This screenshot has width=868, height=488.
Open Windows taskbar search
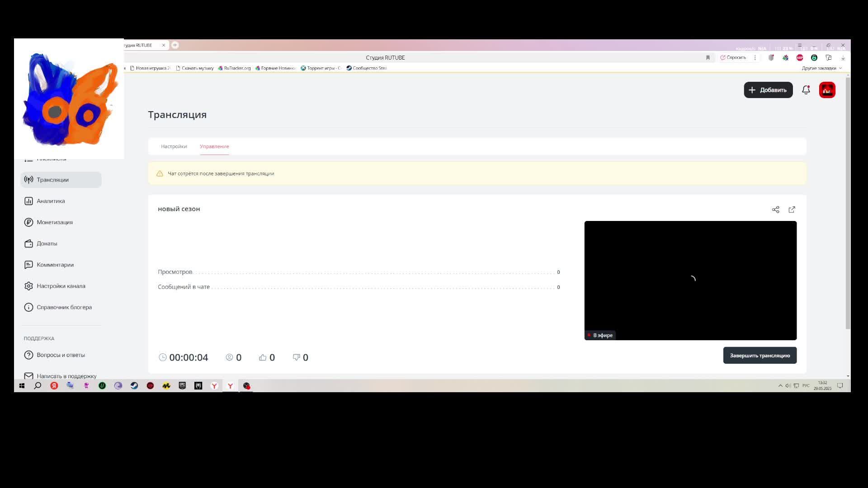click(x=38, y=386)
